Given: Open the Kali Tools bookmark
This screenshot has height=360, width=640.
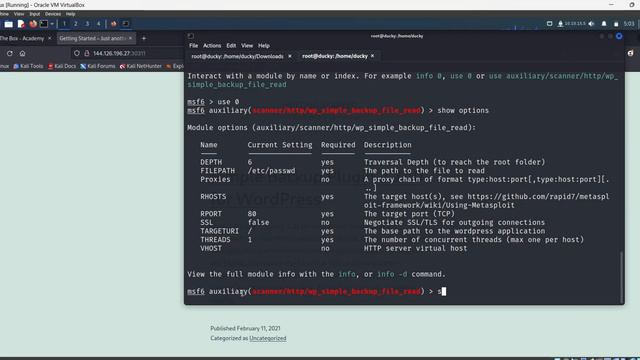Looking at the screenshot, I should click(28, 66).
